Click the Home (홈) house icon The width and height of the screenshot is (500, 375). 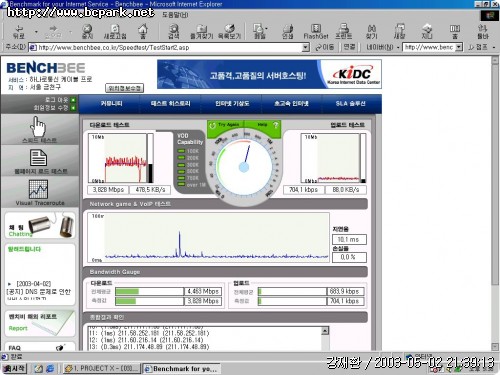[x=143, y=29]
